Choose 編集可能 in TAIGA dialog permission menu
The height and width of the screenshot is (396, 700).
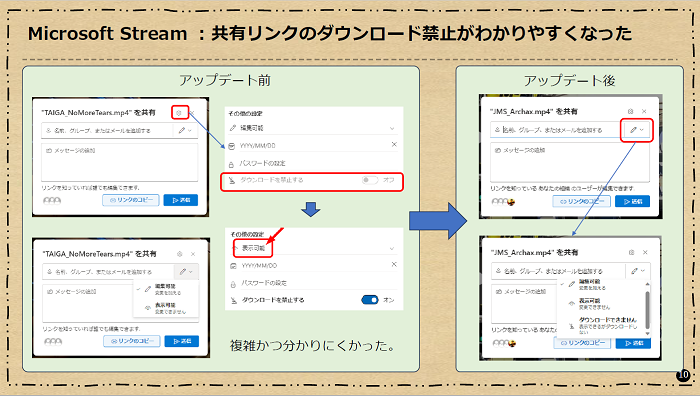[x=166, y=289]
